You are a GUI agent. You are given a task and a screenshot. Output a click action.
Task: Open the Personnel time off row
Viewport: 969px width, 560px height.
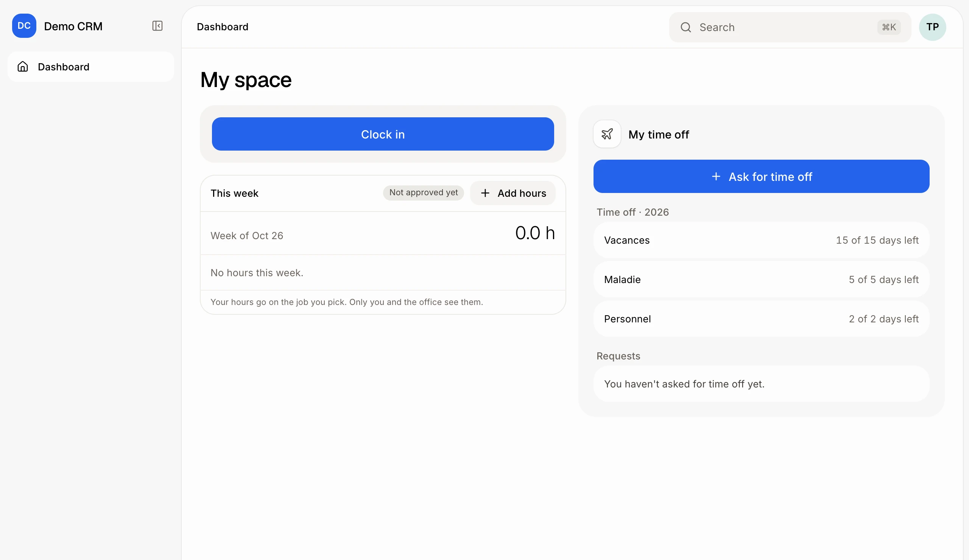tap(761, 319)
